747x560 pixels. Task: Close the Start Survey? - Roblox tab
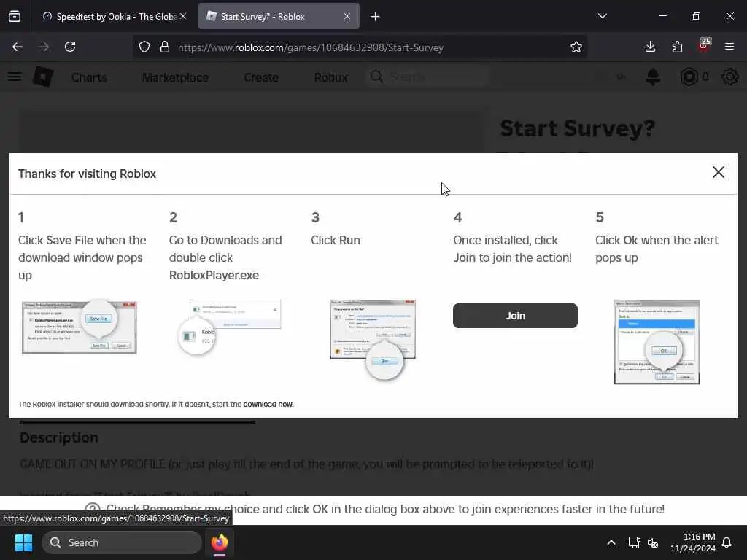tap(347, 16)
